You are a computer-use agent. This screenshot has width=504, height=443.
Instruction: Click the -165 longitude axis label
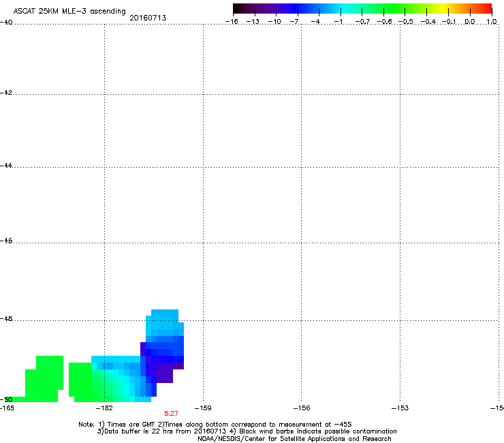pos(7,408)
